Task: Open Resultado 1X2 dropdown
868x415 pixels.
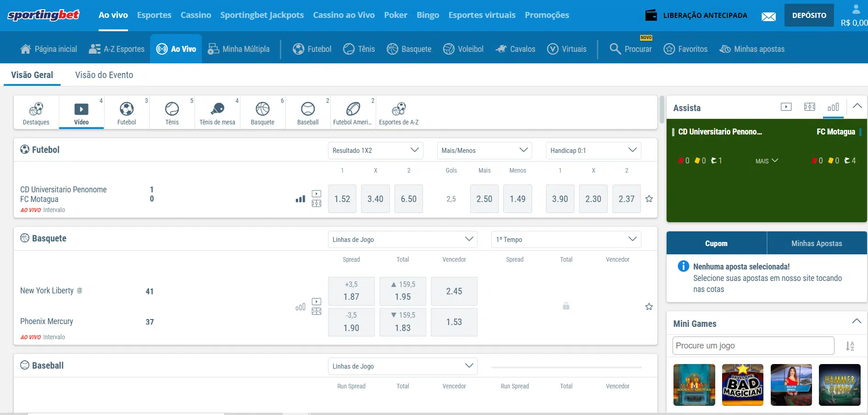Action: click(x=375, y=150)
